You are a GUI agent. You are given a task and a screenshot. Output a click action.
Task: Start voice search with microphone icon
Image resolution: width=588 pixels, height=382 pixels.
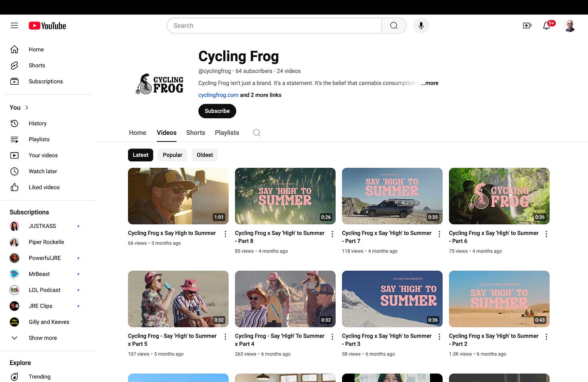(x=421, y=25)
